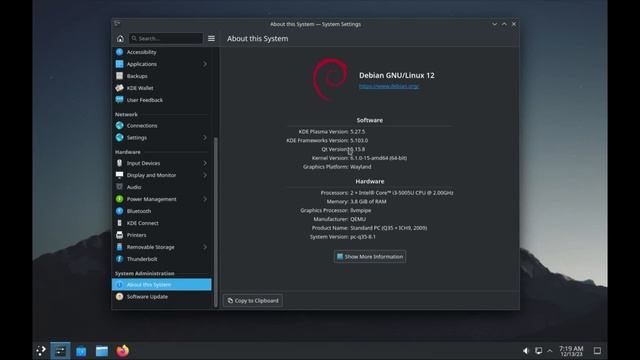Open the Backups settings icon
The height and width of the screenshot is (360, 640).
119,76
